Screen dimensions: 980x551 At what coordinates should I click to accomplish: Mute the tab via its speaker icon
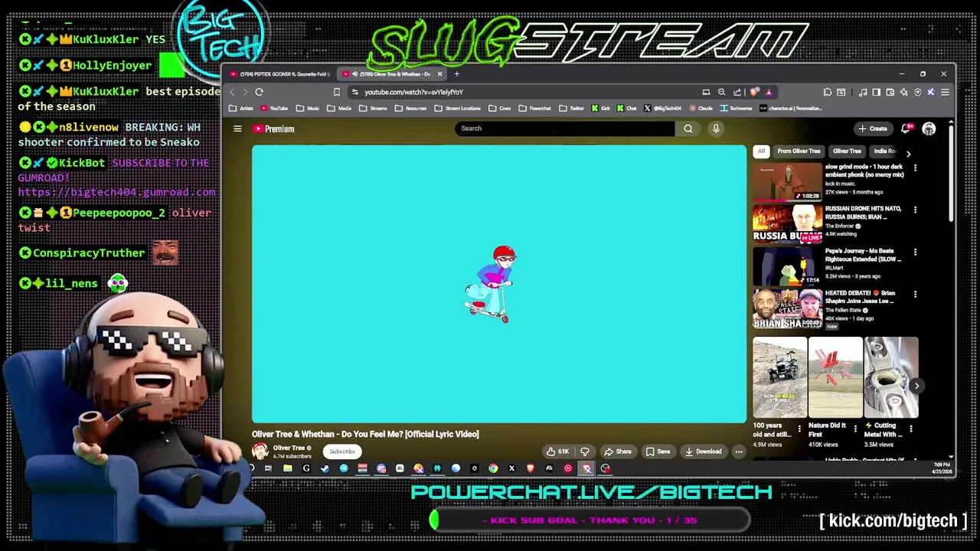354,74
